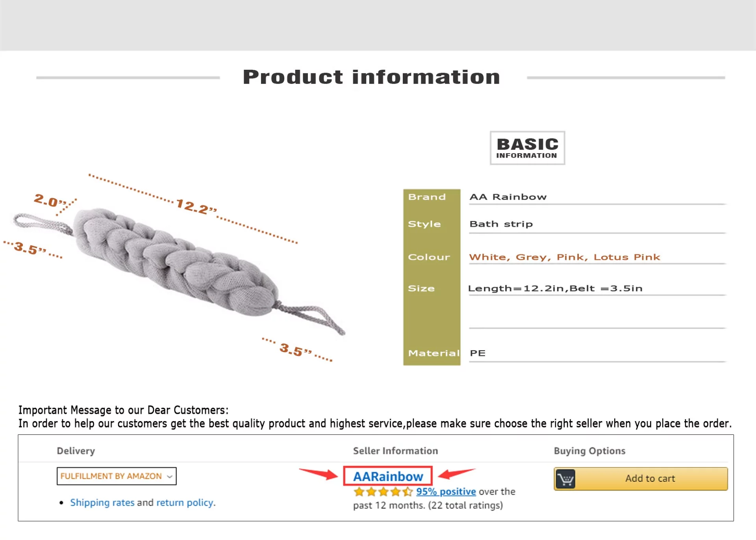This screenshot has height=540, width=756.
Task: Click 'Important Message to our Dear Customers:' text
Action: tap(123, 410)
